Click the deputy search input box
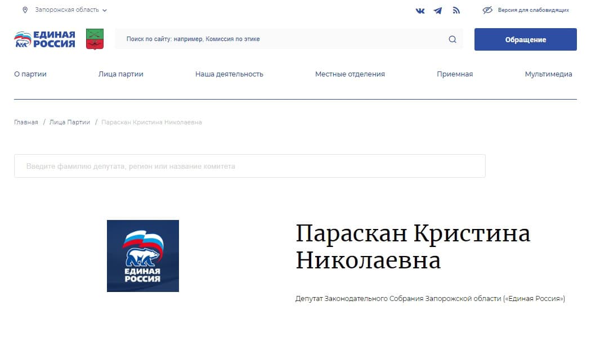 pyautogui.click(x=249, y=165)
